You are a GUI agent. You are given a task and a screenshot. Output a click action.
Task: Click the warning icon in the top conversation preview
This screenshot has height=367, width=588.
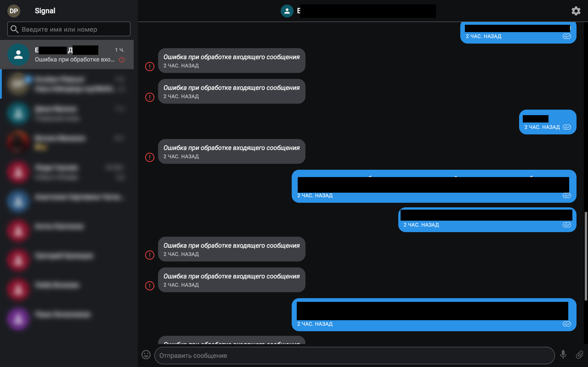122,59
